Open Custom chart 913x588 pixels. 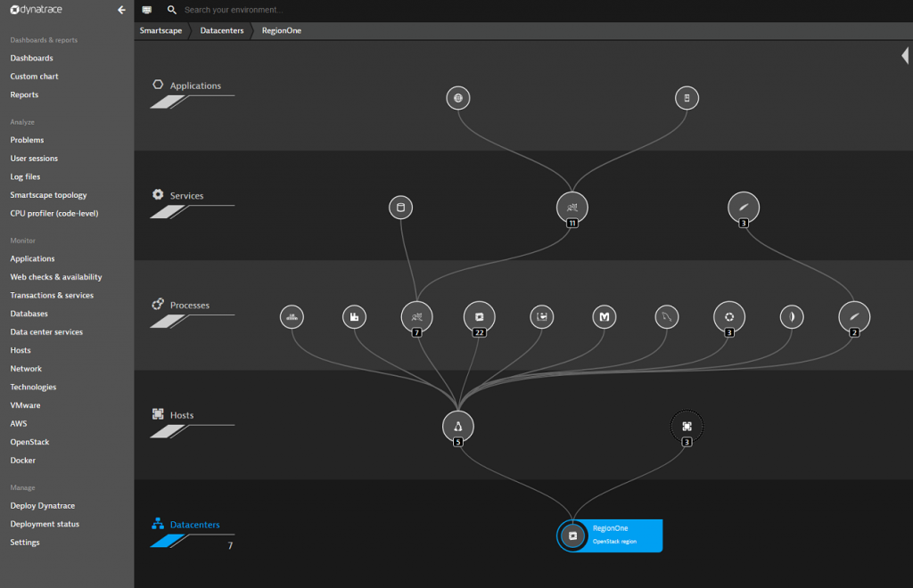[x=35, y=77]
